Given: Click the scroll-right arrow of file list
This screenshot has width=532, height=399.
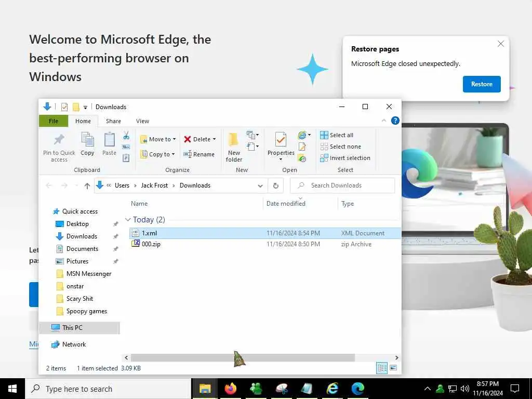Looking at the screenshot, I should tap(396, 357).
